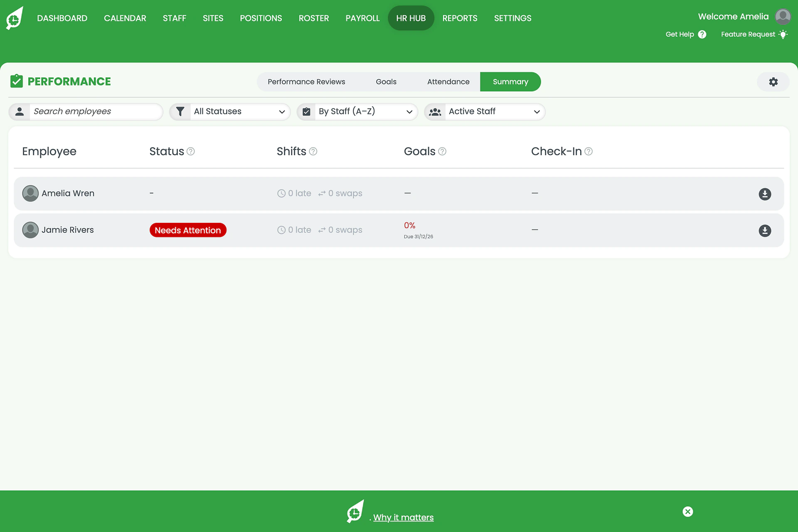Click the Shifts column help icon

tap(313, 151)
